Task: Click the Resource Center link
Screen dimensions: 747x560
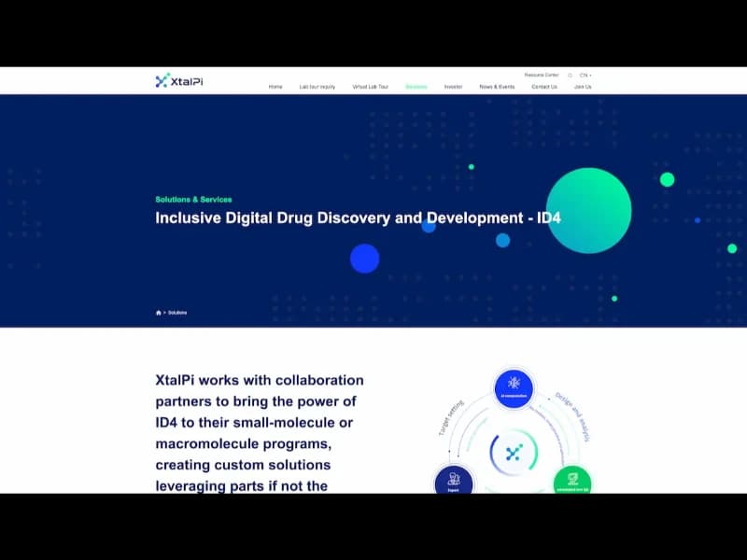Action: [542, 76]
